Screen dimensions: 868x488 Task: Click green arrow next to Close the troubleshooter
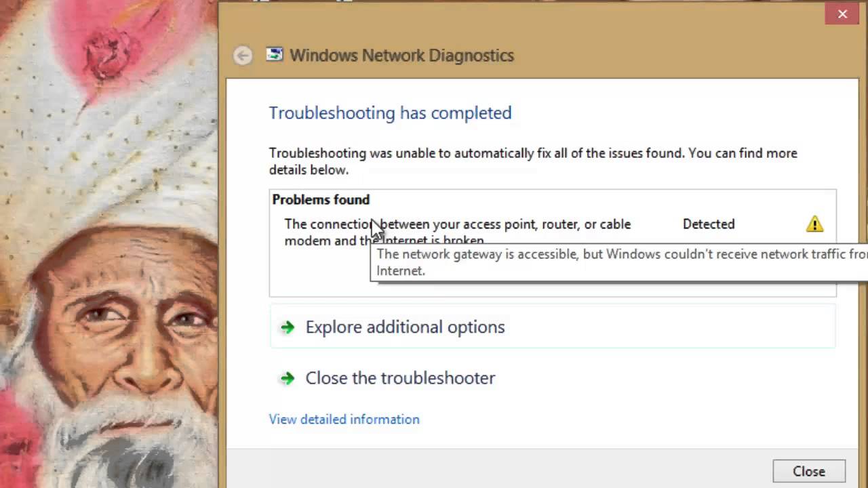(x=288, y=378)
